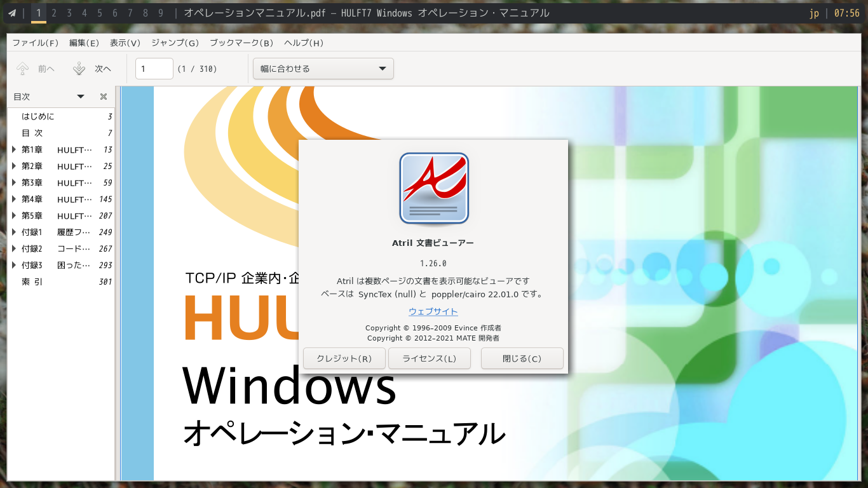This screenshot has width=868, height=488.
Task: Click the launcher icon in top panel
Action: point(12,13)
